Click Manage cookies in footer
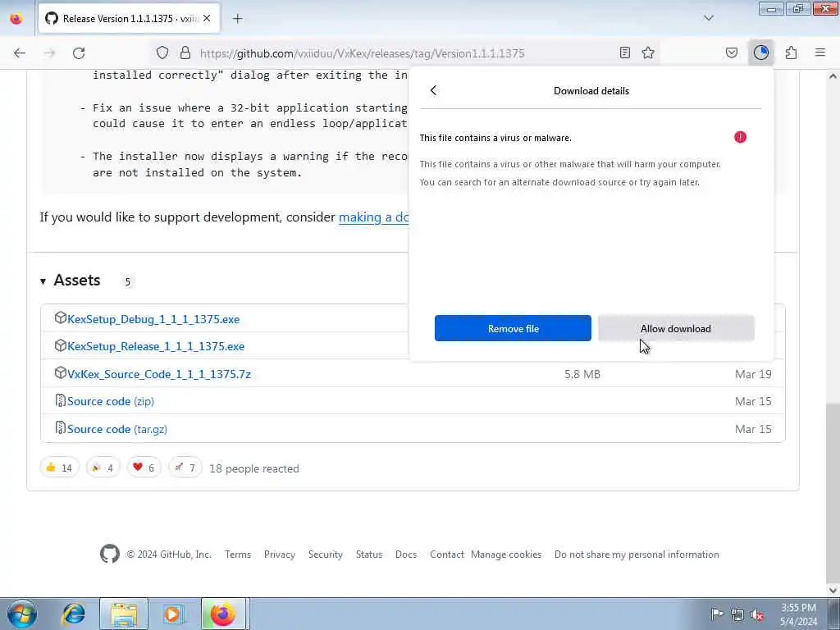 tap(506, 555)
